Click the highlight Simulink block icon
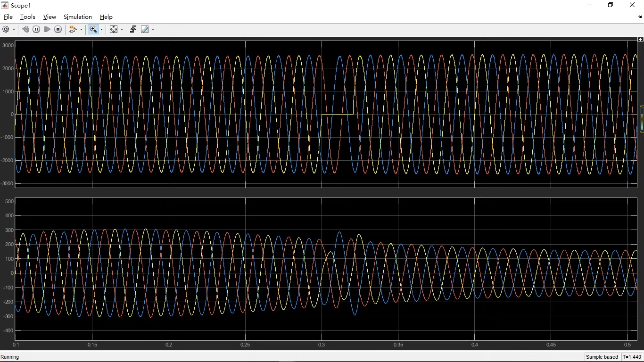644x362 pixels. [73, 29]
